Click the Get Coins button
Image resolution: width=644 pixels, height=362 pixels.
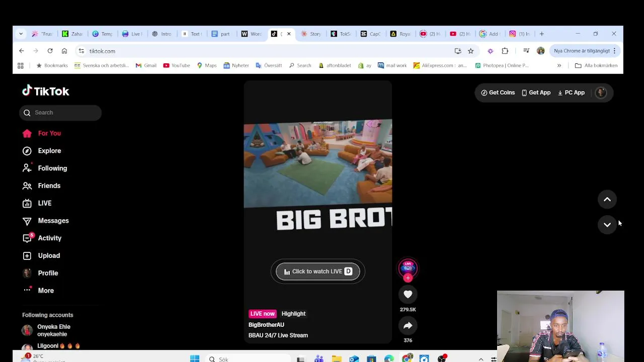pyautogui.click(x=498, y=93)
